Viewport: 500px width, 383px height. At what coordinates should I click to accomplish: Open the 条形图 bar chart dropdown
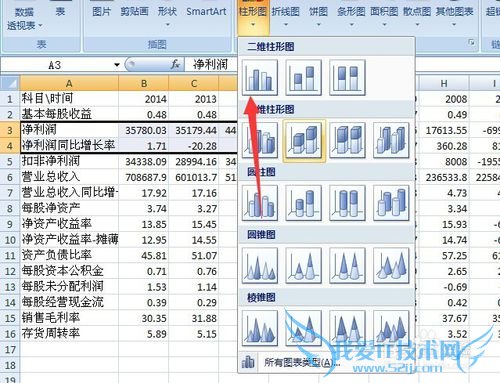coord(351,16)
